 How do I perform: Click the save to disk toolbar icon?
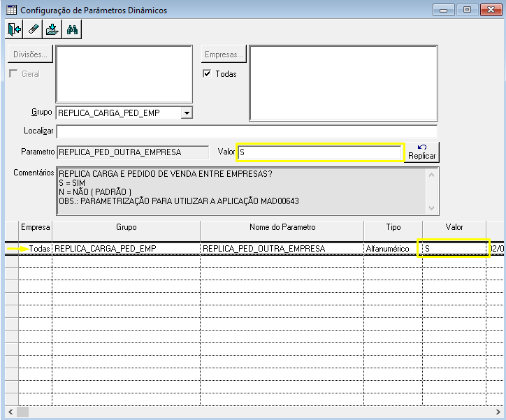click(52, 29)
